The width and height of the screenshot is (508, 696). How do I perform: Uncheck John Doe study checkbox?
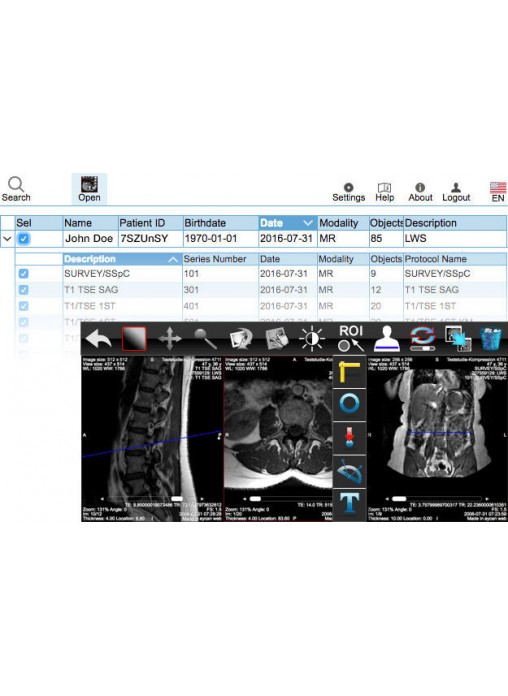[x=24, y=239]
